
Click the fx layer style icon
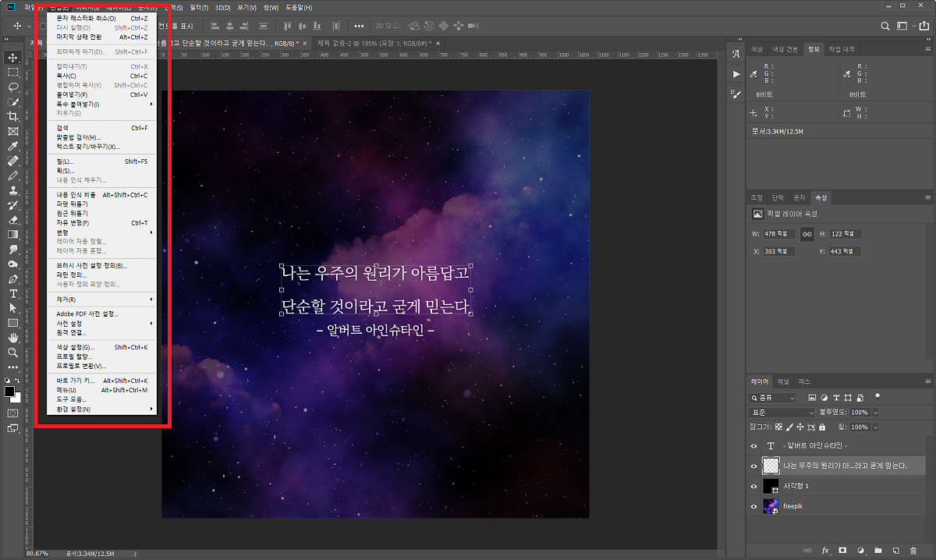[x=825, y=551]
